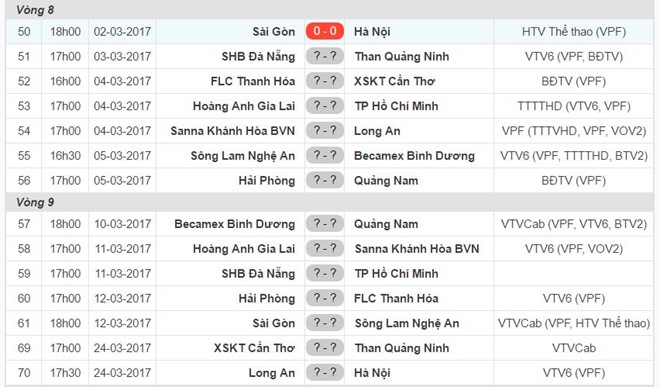Select TP Hồ Chí Minh in match 59
The width and height of the screenshot is (660, 387).
pyautogui.click(x=396, y=274)
